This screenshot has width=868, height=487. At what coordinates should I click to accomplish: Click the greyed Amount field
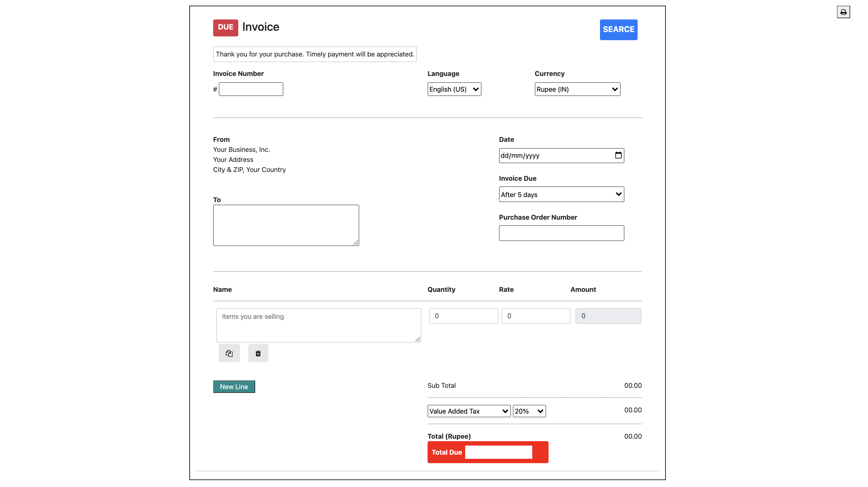click(608, 316)
